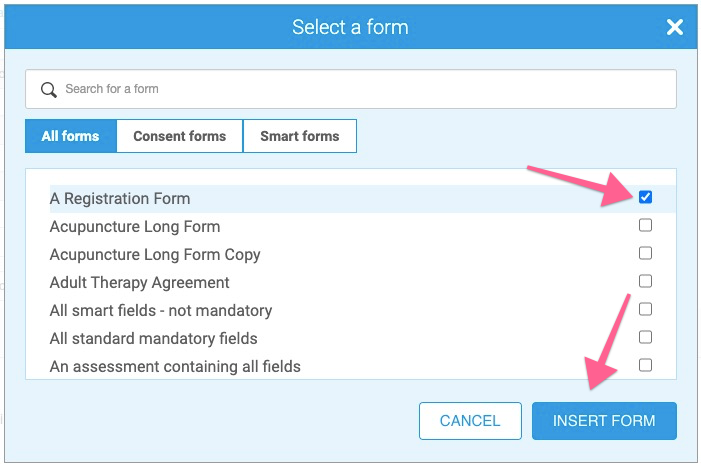The image size is (701, 466).
Task: Tick the Acupuncture Long Form Copy checkbox
Action: pyautogui.click(x=645, y=253)
